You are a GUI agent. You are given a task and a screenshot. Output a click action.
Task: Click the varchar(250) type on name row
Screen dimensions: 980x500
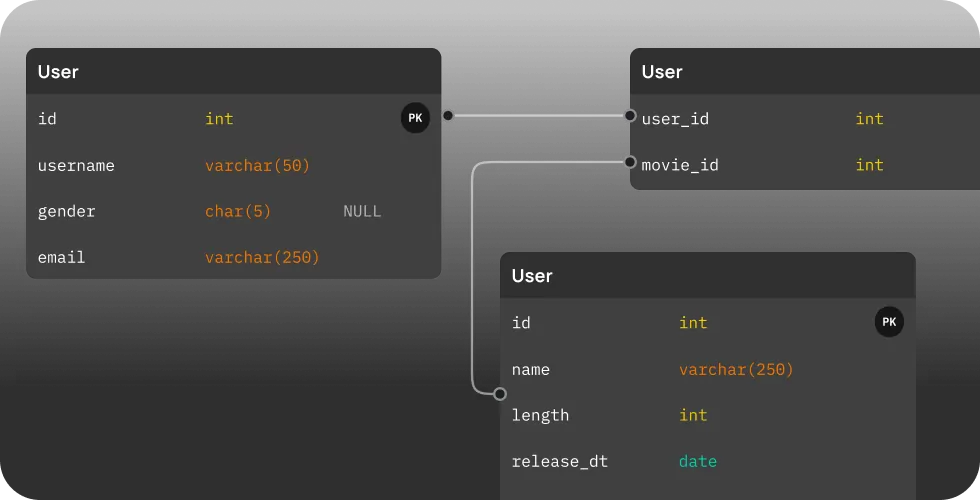[736, 369]
